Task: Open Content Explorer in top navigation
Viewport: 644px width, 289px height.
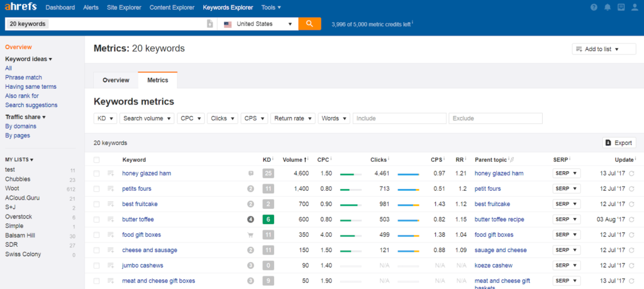Action: point(172,8)
